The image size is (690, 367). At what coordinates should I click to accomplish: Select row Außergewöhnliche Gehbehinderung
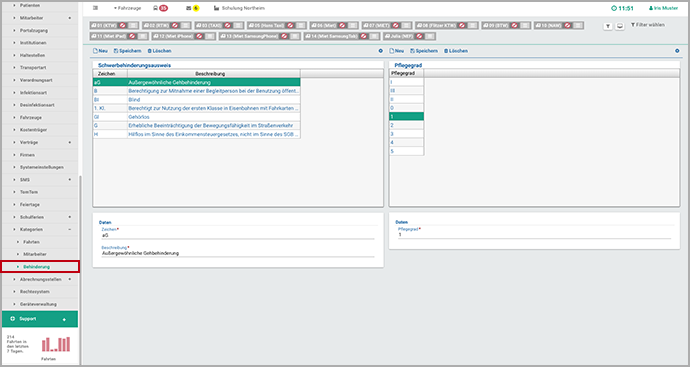(196, 83)
